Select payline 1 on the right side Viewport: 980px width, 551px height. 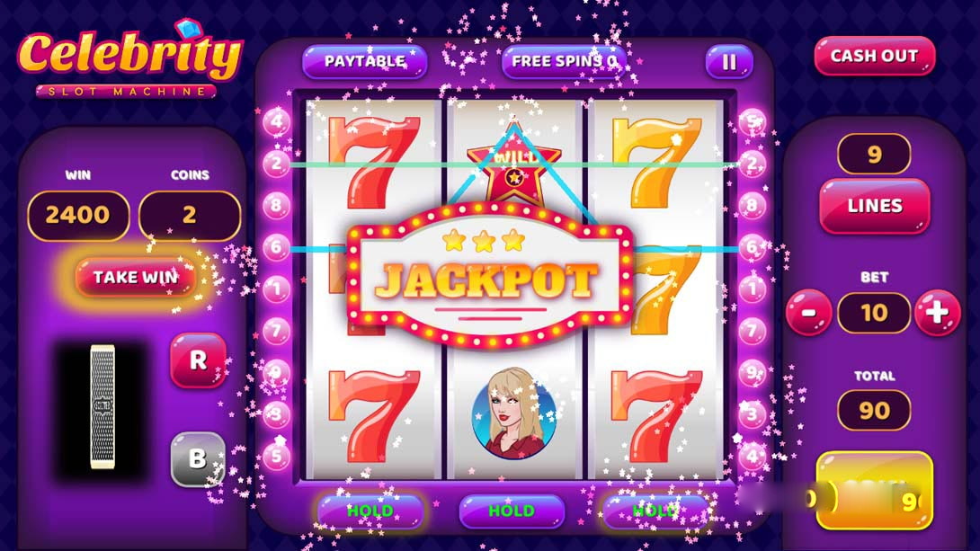[752, 289]
